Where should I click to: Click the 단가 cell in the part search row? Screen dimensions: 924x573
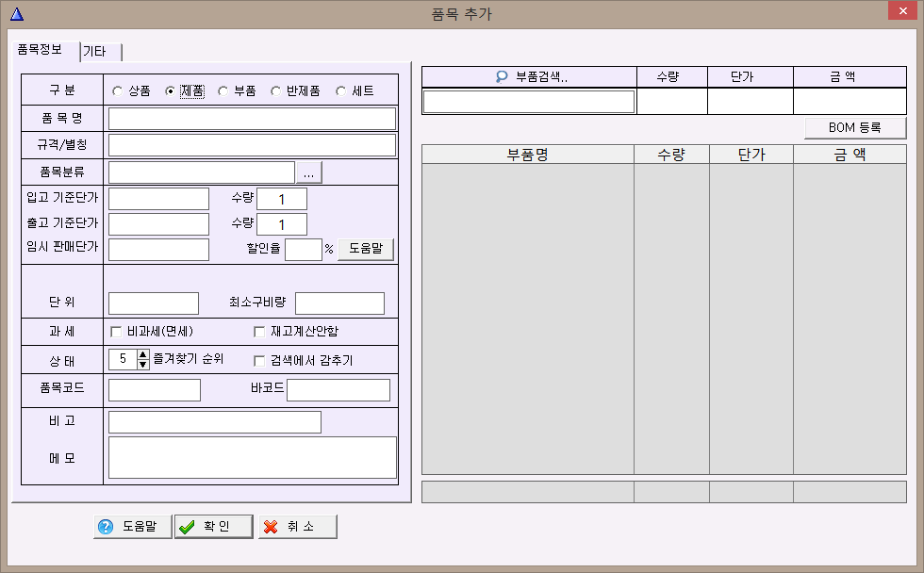tap(751, 101)
